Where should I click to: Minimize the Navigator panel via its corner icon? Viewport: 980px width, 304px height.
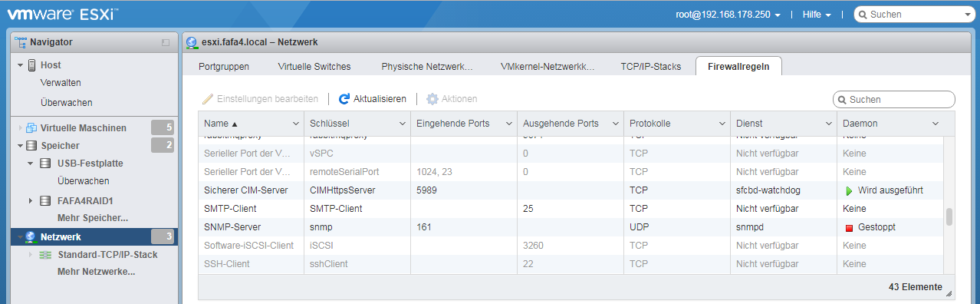point(166,42)
